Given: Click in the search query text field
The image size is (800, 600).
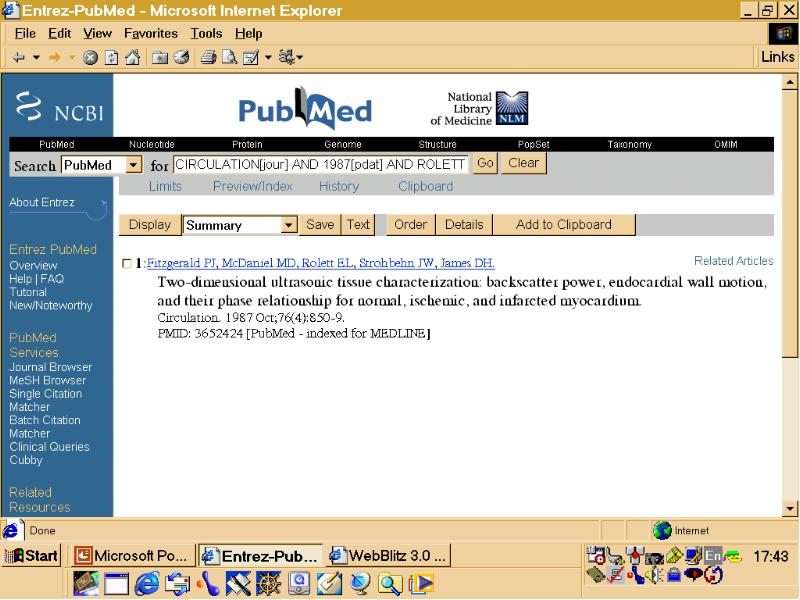Looking at the screenshot, I should 321,165.
